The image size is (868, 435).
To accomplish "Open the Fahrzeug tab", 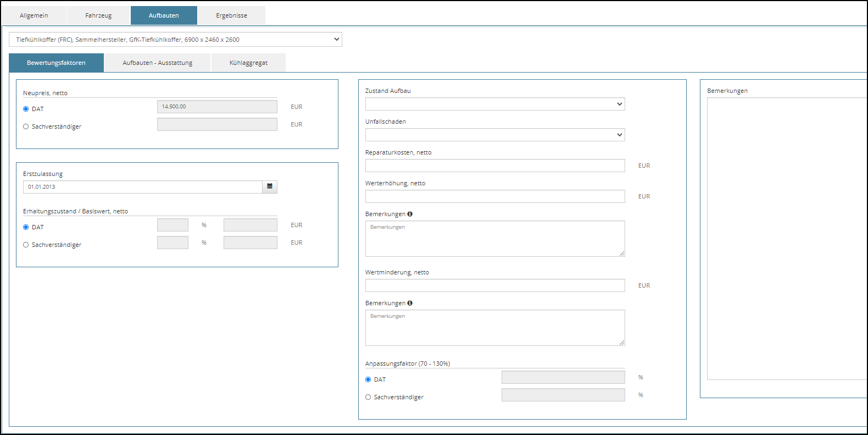I will 98,15.
